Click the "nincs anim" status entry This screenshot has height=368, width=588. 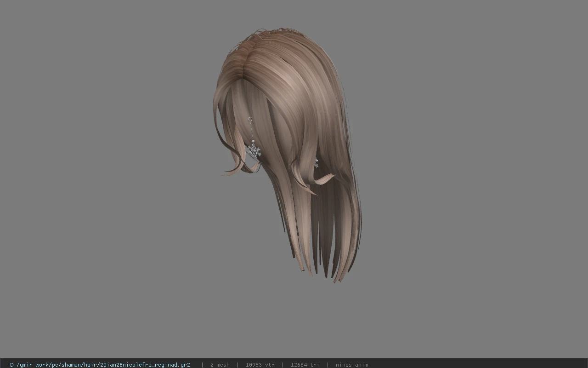click(352, 365)
